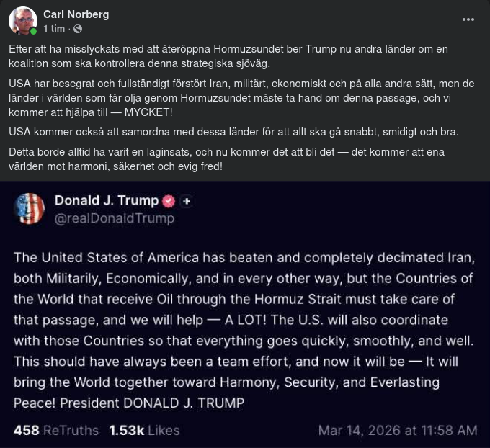Click the globe public-audience icon
The image size is (490, 448).
tap(77, 29)
